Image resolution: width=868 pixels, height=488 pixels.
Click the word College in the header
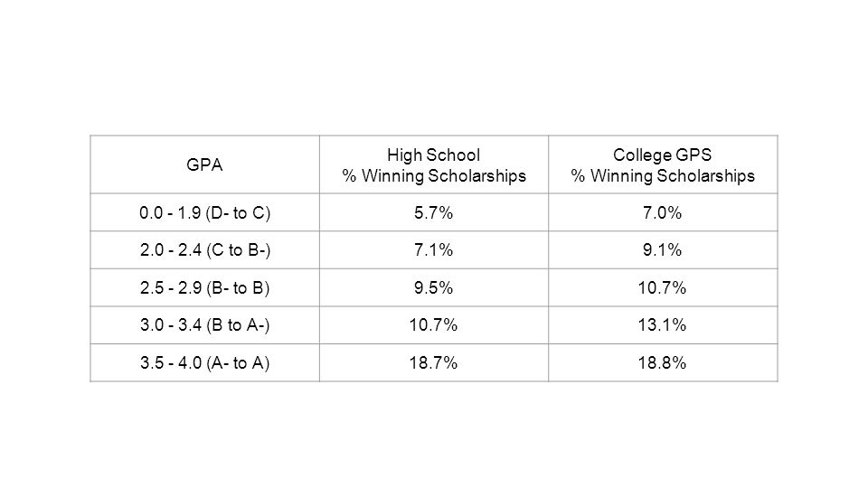tap(637, 155)
